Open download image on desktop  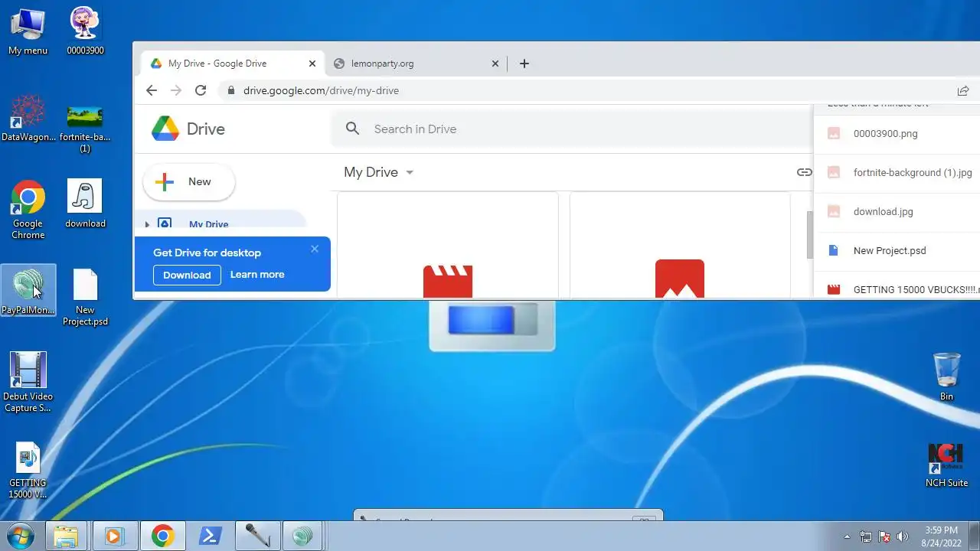click(85, 204)
